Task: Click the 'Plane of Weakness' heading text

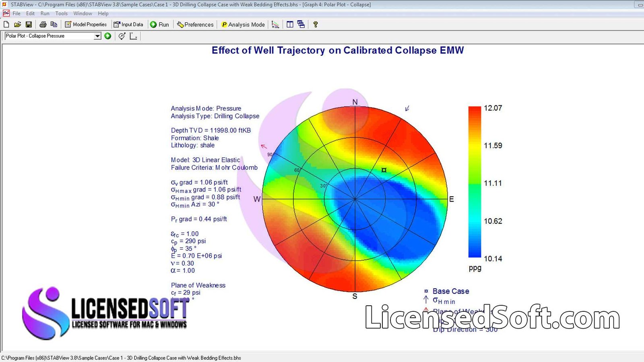Action: 198,285
